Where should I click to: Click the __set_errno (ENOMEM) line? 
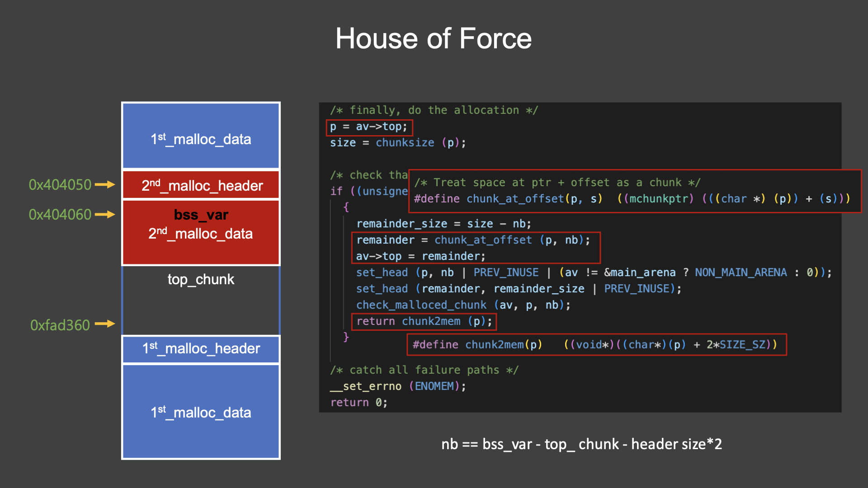pyautogui.click(x=398, y=386)
